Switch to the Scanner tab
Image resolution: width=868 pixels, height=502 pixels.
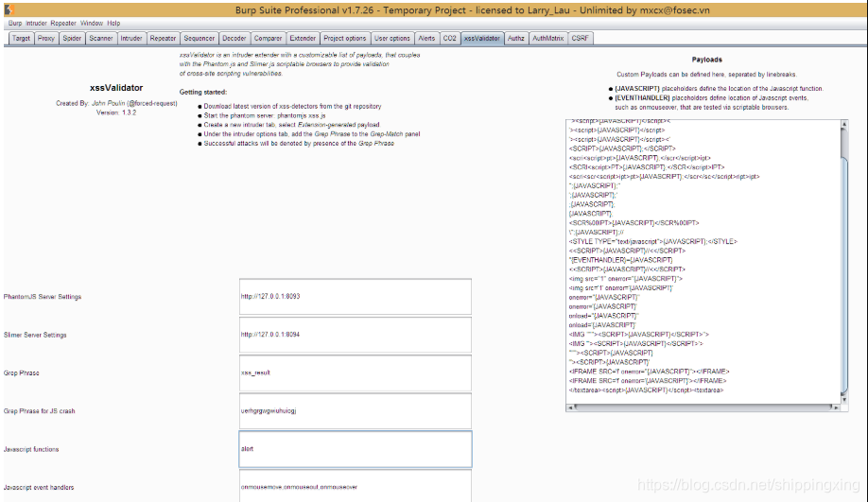(101, 38)
